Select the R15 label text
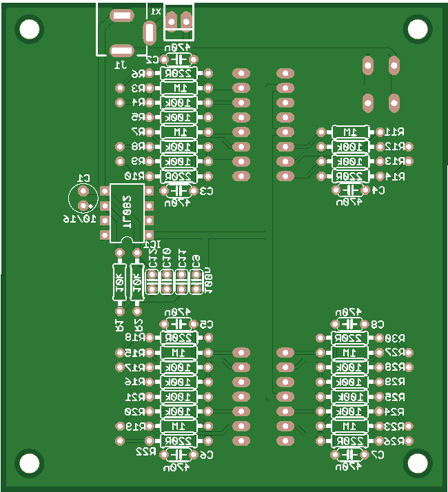The height and width of the screenshot is (492, 448). tap(135, 353)
